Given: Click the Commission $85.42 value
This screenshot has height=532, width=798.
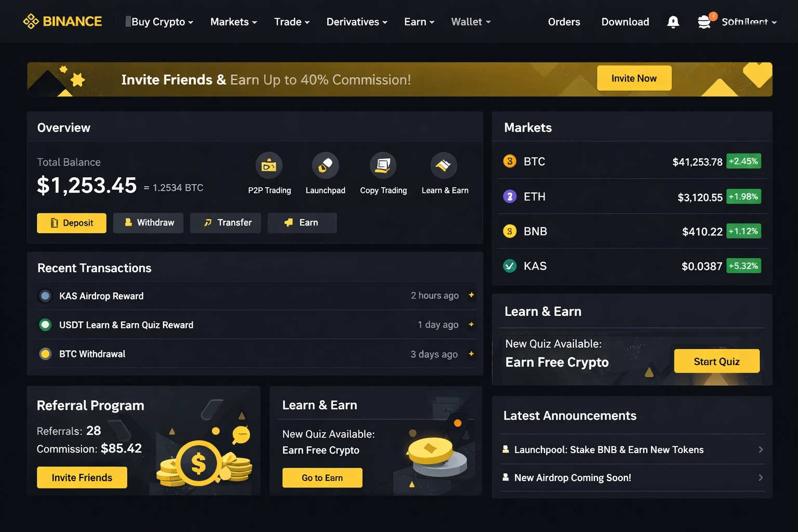Looking at the screenshot, I should (x=121, y=448).
